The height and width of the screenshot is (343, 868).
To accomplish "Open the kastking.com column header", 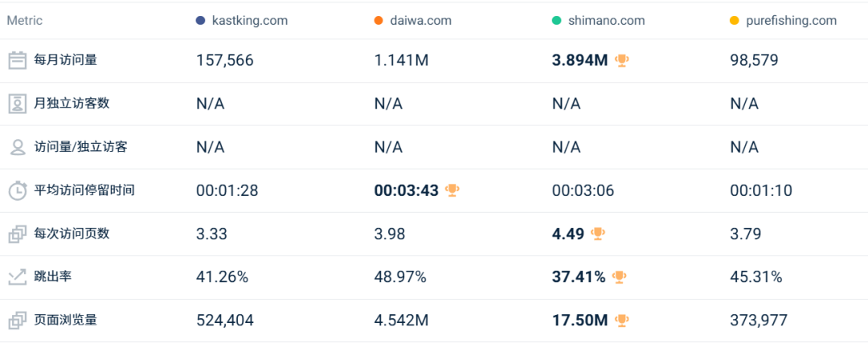I will pyautogui.click(x=248, y=21).
